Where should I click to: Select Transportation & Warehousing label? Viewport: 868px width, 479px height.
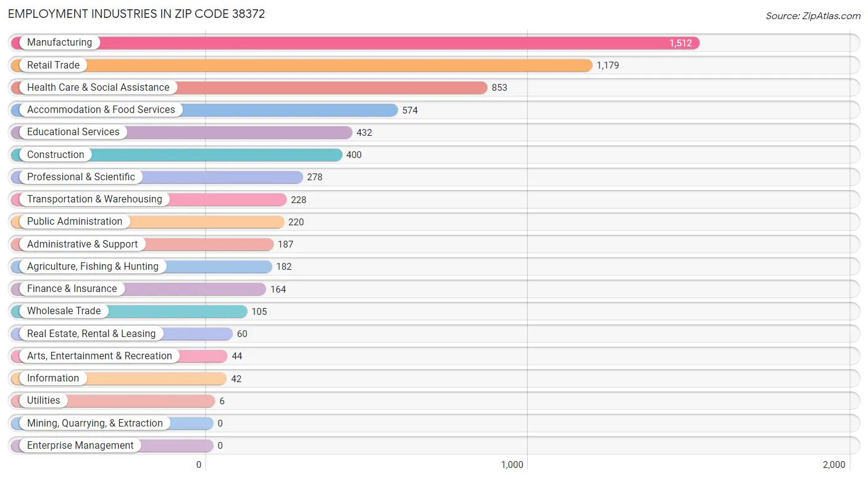(94, 199)
